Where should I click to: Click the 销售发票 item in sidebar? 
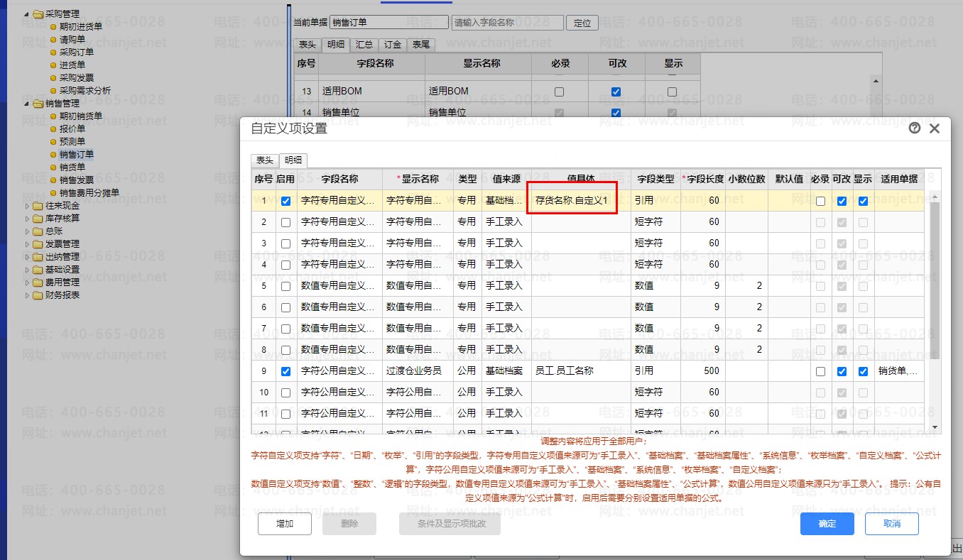click(76, 180)
